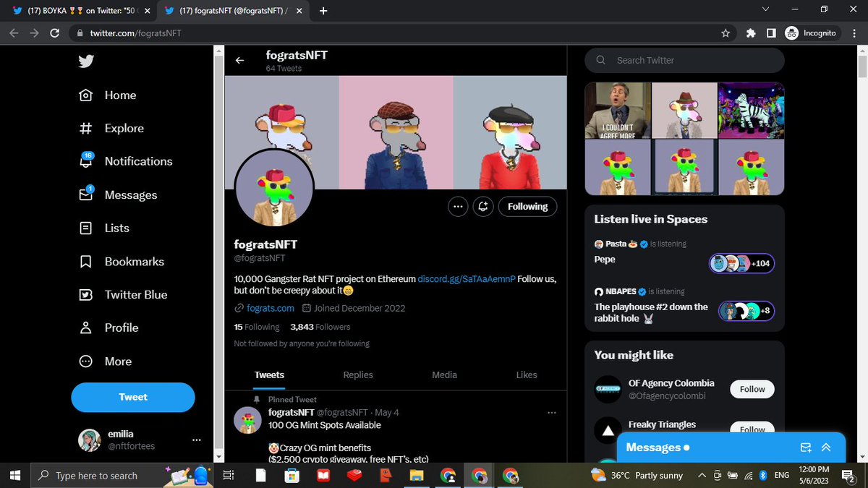Open the discord.gg/SaTAaAemnP link
Screen dimensions: 868x488
coord(466,279)
